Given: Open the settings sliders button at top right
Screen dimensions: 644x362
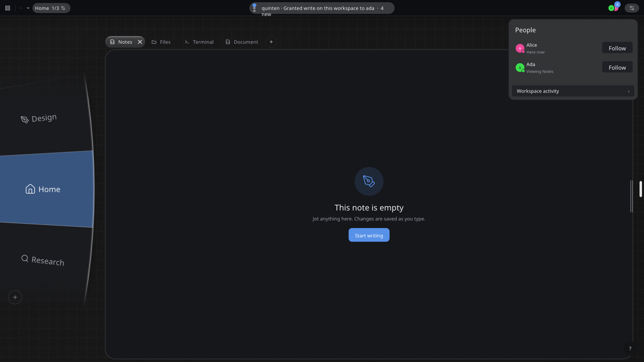Looking at the screenshot, I should [x=632, y=8].
